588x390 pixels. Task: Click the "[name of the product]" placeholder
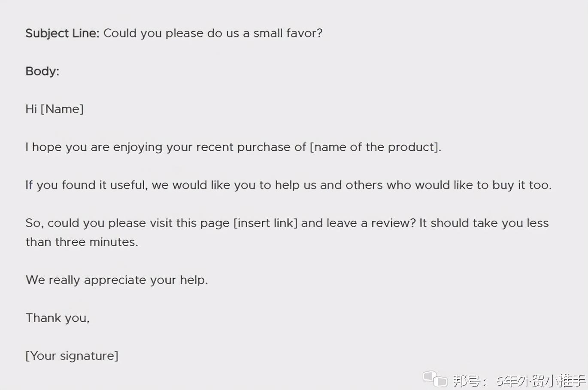click(x=375, y=147)
